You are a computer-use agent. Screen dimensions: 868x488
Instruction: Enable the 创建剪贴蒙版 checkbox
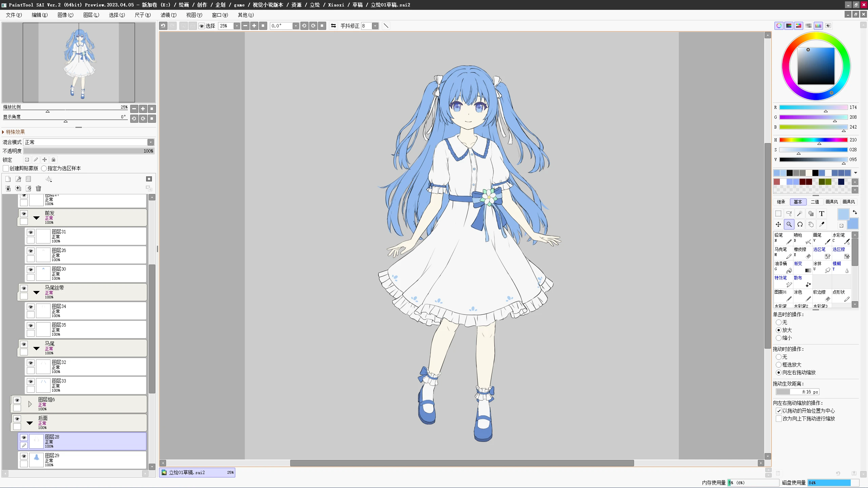(x=6, y=169)
